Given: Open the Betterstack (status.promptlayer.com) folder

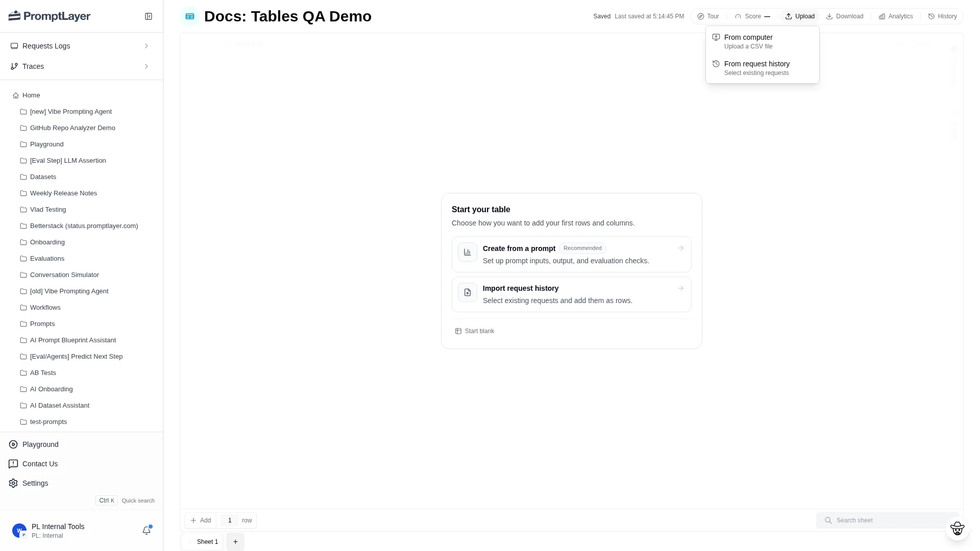Looking at the screenshot, I should [84, 226].
